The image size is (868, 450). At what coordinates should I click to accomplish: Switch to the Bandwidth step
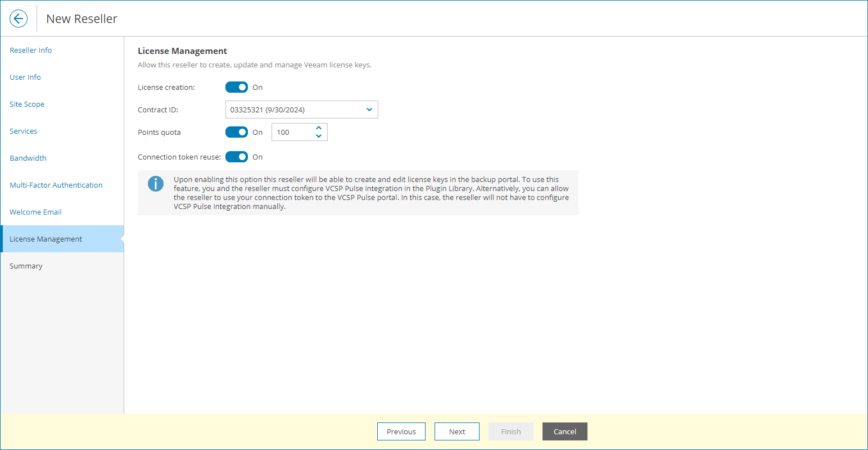point(28,158)
